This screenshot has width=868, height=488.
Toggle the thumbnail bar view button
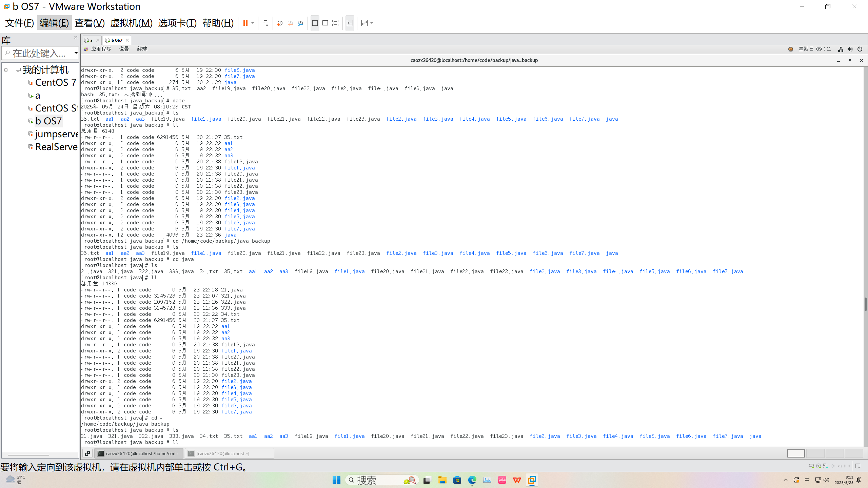[325, 23]
